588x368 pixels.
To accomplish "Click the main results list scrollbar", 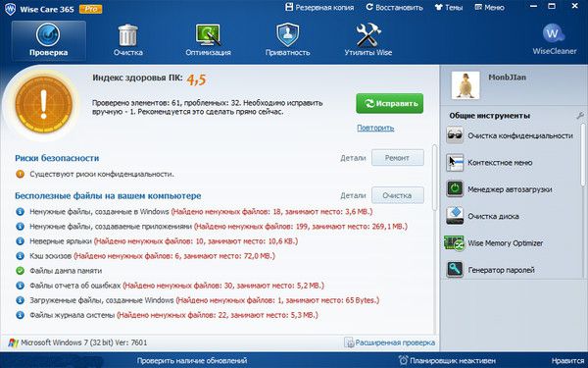I will pos(435,177).
